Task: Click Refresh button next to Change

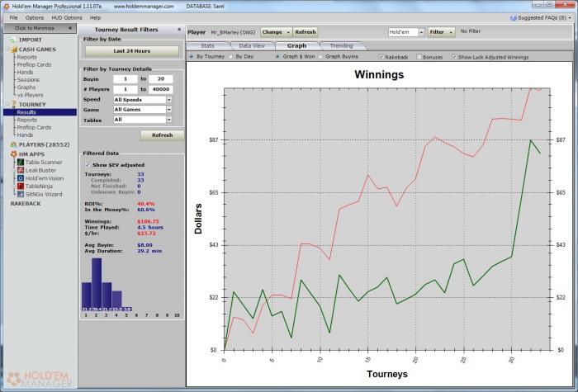Action: [306, 32]
